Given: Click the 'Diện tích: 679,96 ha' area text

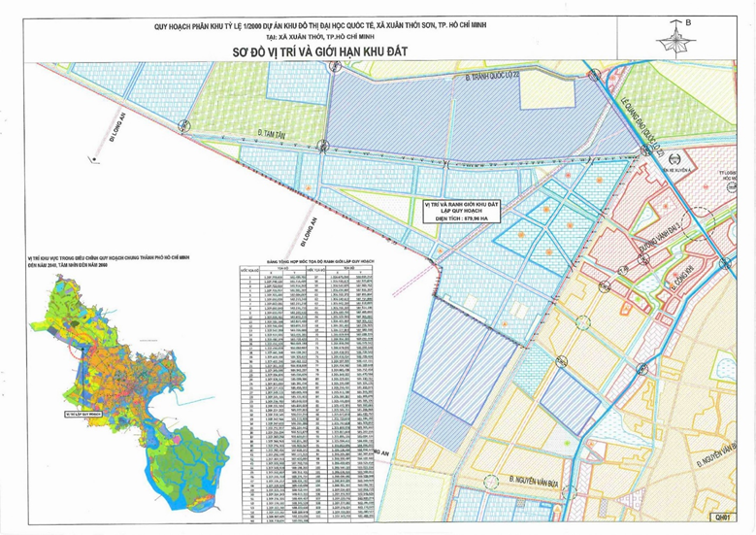Looking at the screenshot, I should (x=461, y=220).
